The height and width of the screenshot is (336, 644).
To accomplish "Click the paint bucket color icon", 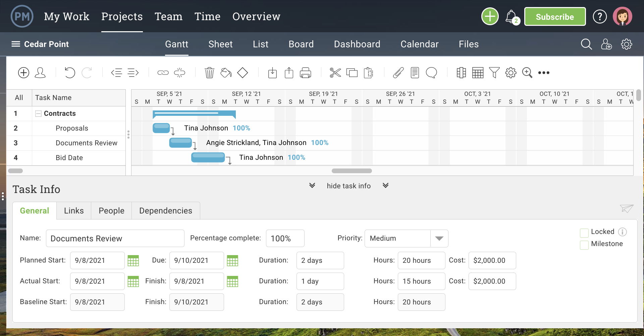I will [x=226, y=73].
